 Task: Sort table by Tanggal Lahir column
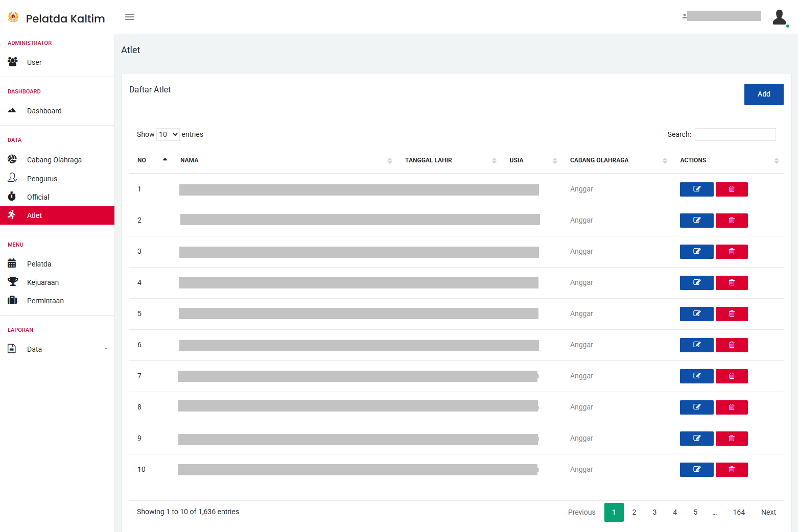tap(450, 160)
